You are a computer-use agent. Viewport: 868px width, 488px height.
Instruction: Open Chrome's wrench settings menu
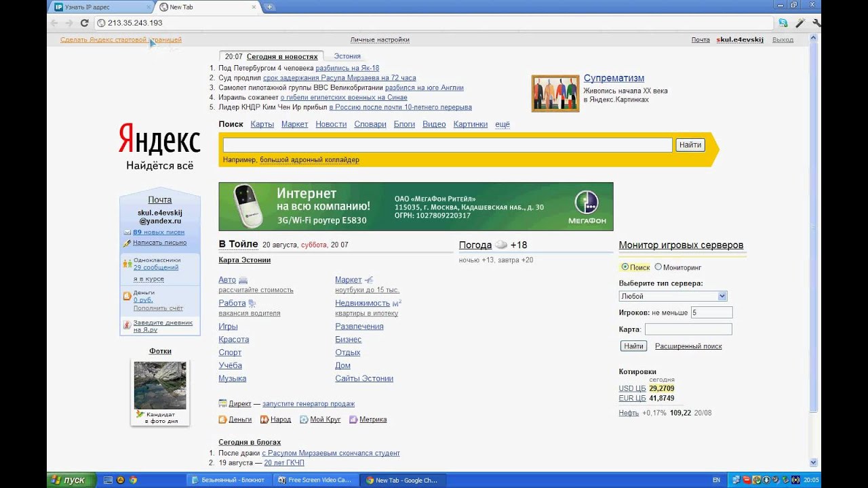tap(816, 22)
